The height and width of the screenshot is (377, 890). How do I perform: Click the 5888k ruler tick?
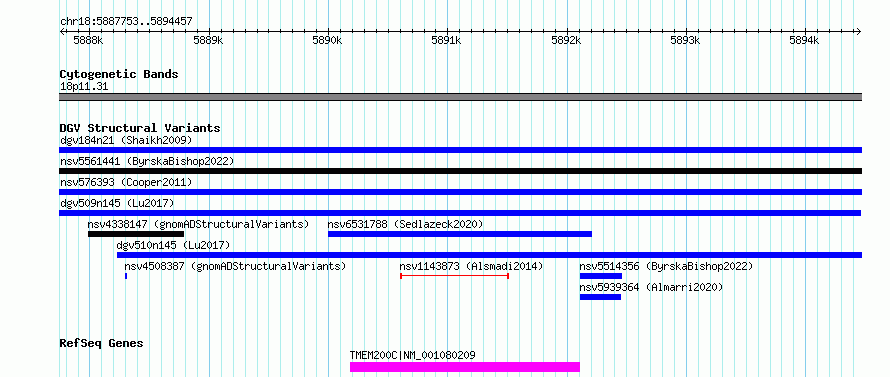pos(89,40)
